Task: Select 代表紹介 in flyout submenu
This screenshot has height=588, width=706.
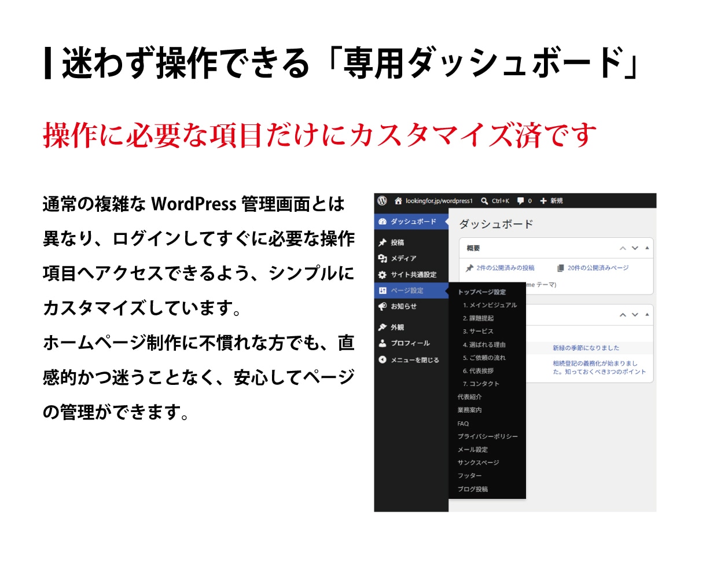Action: 469,397
